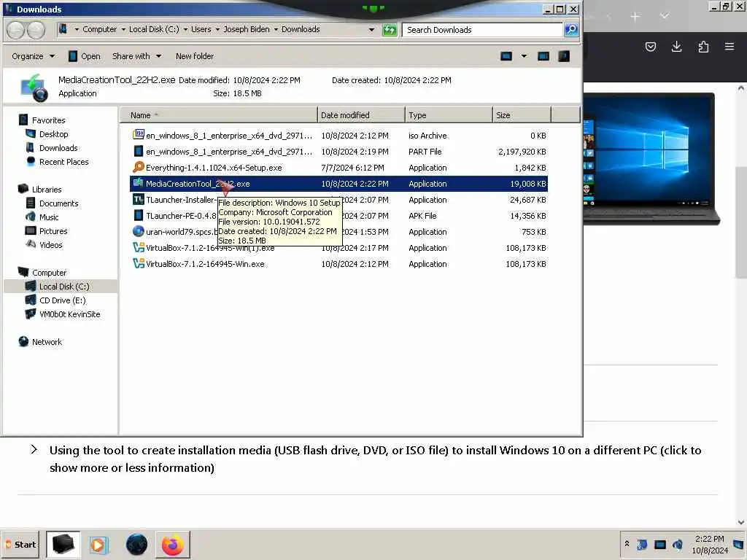Viewport: 747px width, 560px height.
Task: Expand the address bar history dropdown
Action: click(371, 29)
